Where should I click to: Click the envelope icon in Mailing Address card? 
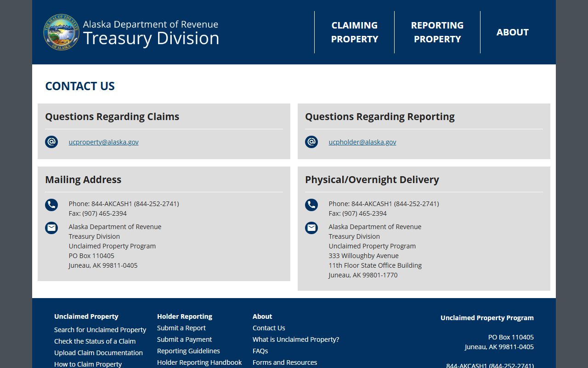pos(51,228)
